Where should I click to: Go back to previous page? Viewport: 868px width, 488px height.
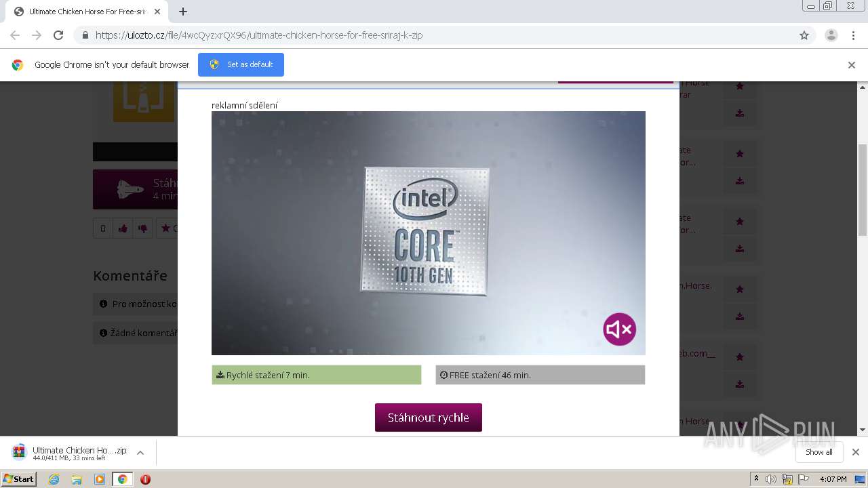(x=15, y=35)
